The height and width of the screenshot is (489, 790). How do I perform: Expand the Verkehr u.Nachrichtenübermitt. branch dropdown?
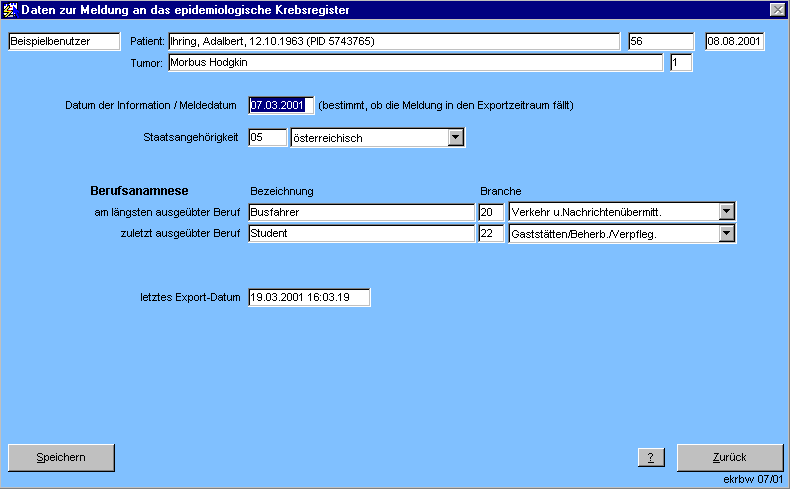click(727, 211)
